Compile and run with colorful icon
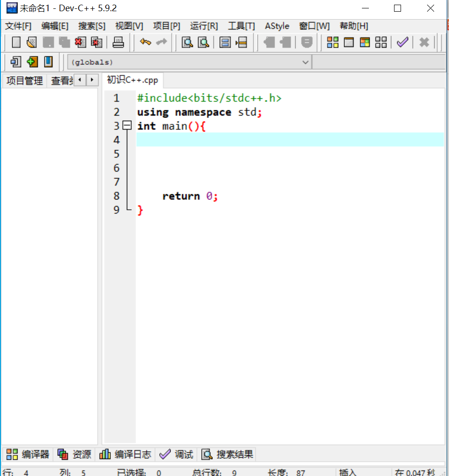The width and height of the screenshot is (449, 476). (x=365, y=42)
